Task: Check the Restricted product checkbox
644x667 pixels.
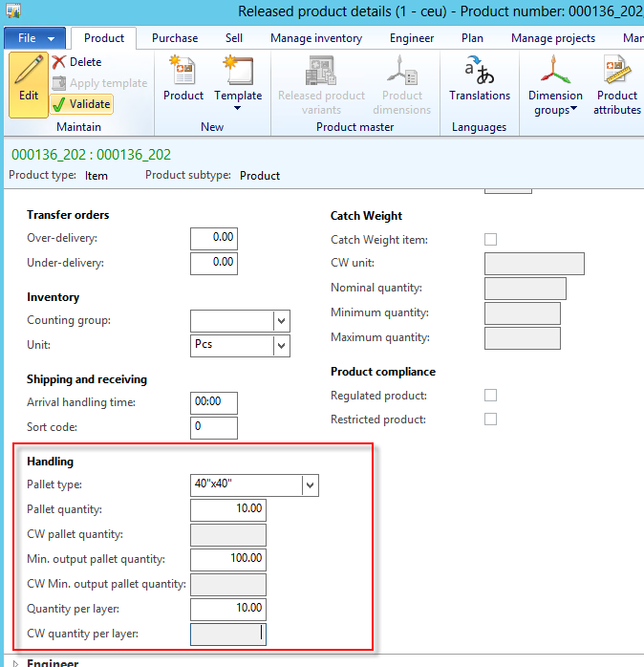Action: pyautogui.click(x=491, y=420)
